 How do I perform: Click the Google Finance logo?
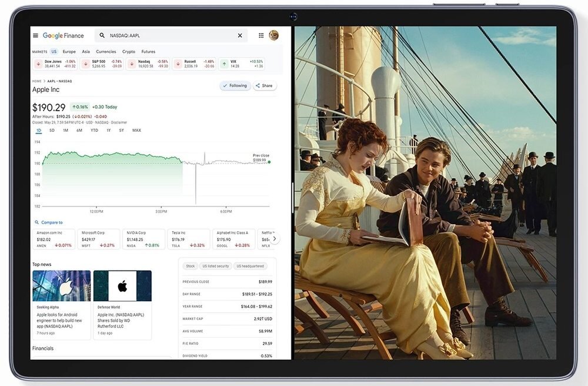click(x=63, y=35)
